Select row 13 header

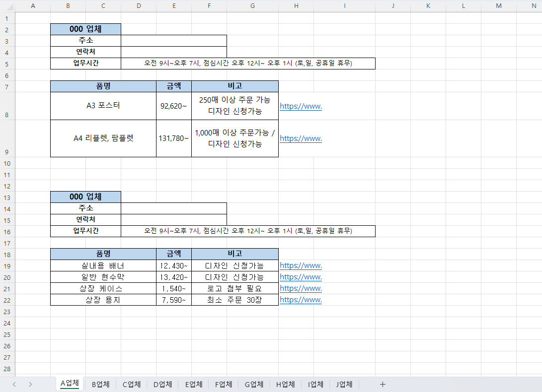point(7,196)
